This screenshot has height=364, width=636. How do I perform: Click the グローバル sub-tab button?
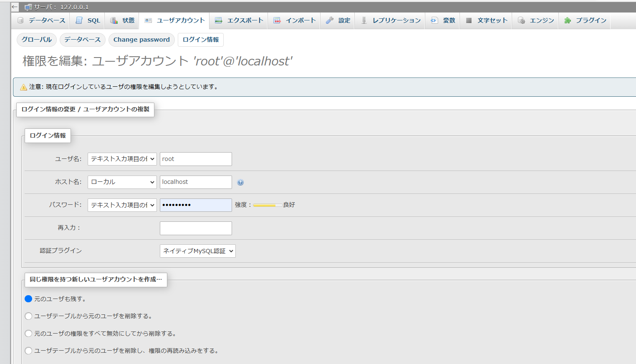37,40
